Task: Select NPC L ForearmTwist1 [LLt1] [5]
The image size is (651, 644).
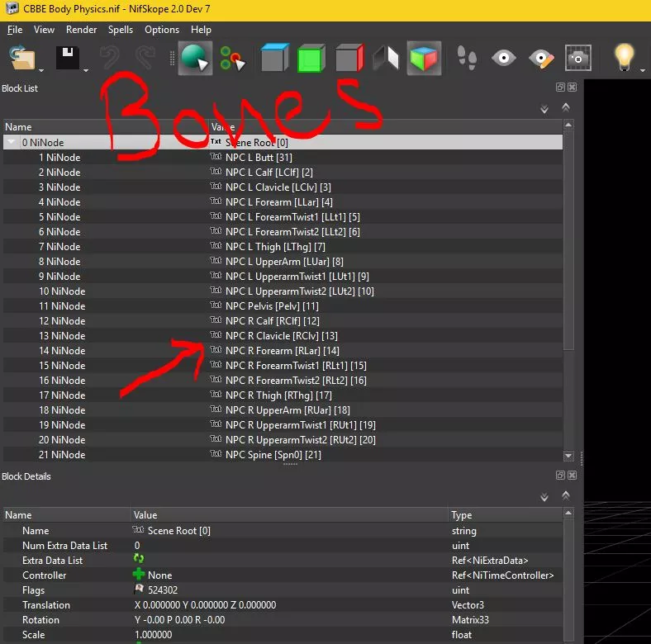Action: 292,217
